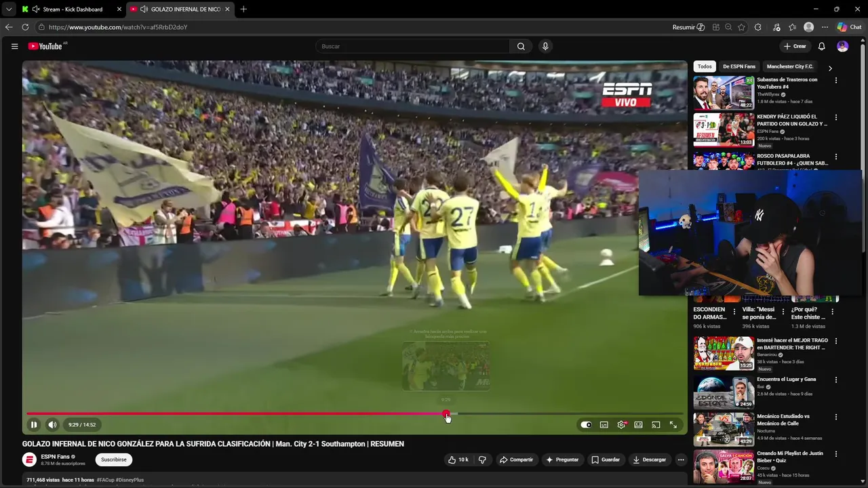Screen dimensions: 868x488
Task: Open the browser zoom-out magnifier icon
Action: point(728,27)
